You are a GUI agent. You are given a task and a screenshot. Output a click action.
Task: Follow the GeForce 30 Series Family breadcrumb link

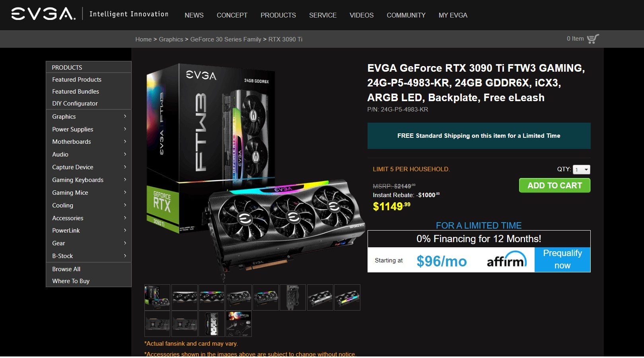click(x=226, y=39)
